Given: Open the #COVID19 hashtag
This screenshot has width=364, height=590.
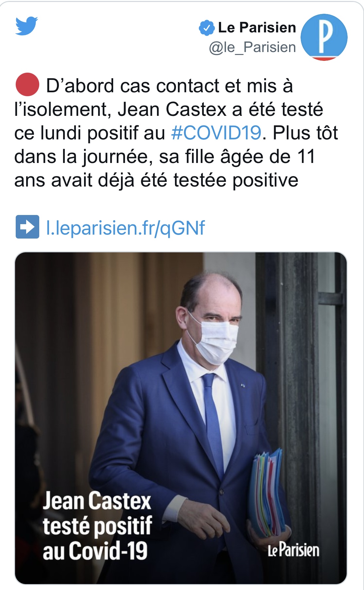Looking at the screenshot, I should [216, 133].
